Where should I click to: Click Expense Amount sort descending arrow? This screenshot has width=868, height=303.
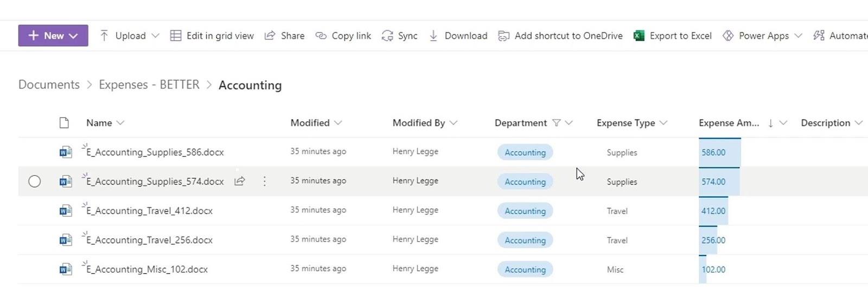[x=770, y=123]
